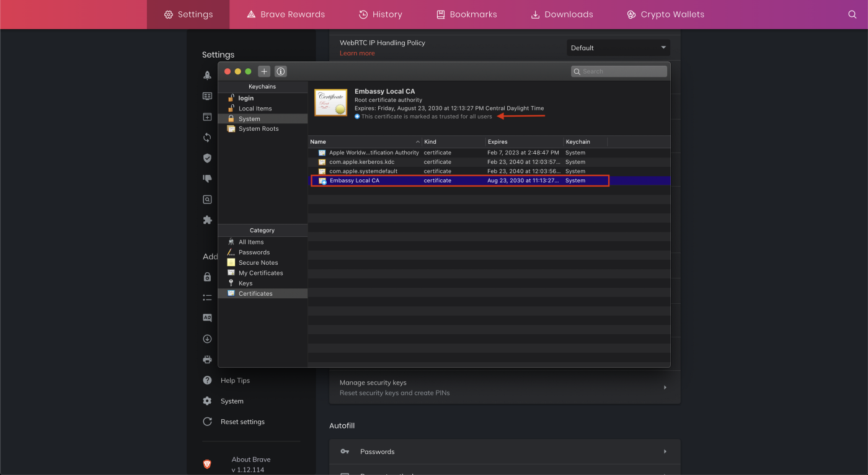Image resolution: width=868 pixels, height=475 pixels.
Task: Click the puzzle piece Extensions icon
Action: (x=208, y=220)
